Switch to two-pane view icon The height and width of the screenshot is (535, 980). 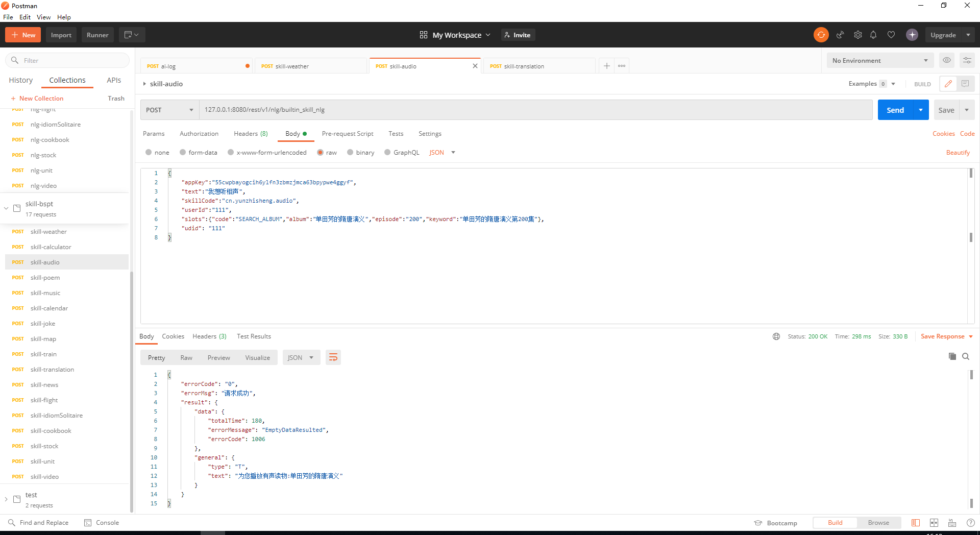coord(934,523)
